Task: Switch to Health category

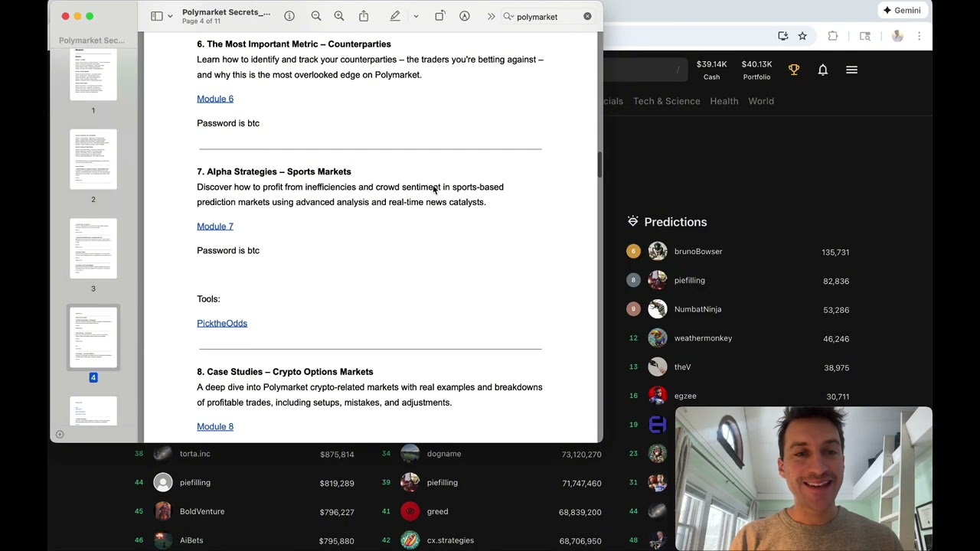Action: coord(724,101)
